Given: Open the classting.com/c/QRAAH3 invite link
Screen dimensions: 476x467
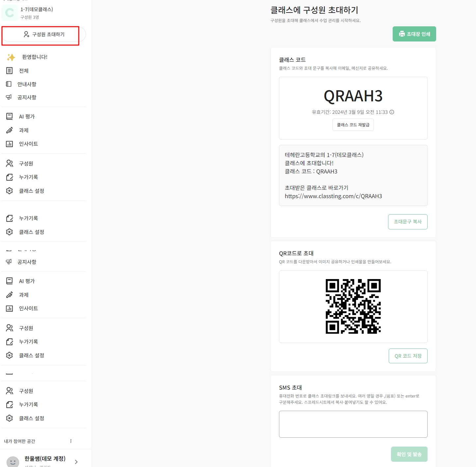Looking at the screenshot, I should 333,196.
